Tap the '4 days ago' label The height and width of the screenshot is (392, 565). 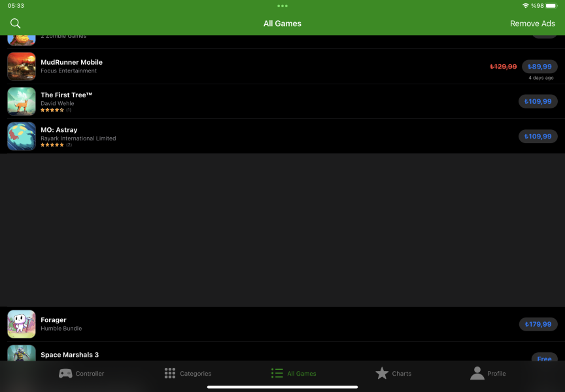coord(541,78)
